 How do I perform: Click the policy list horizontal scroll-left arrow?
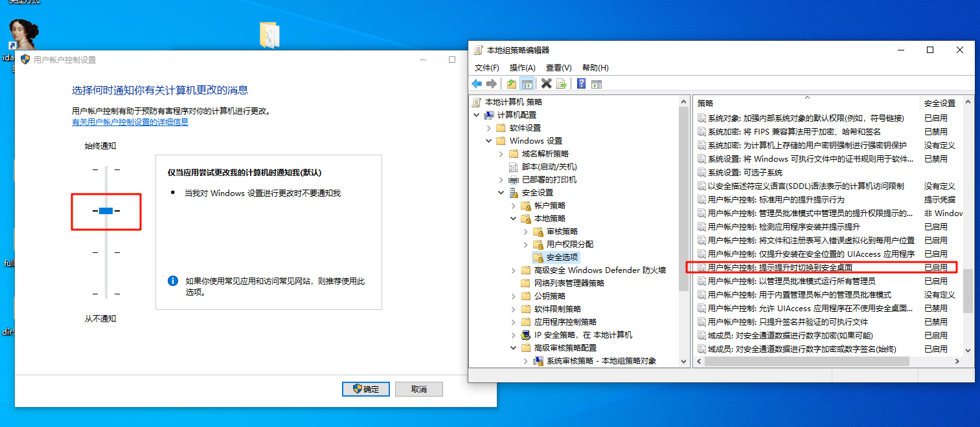699,361
